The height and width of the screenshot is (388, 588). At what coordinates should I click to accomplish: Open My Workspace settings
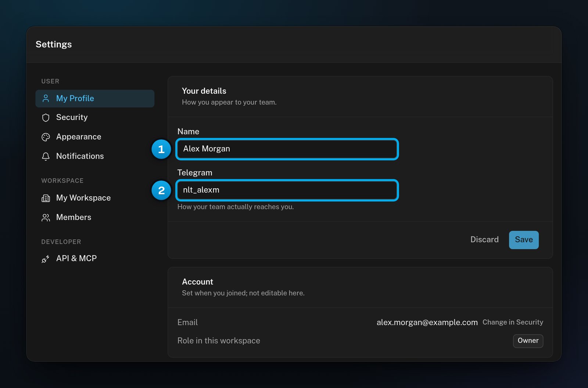95,198
